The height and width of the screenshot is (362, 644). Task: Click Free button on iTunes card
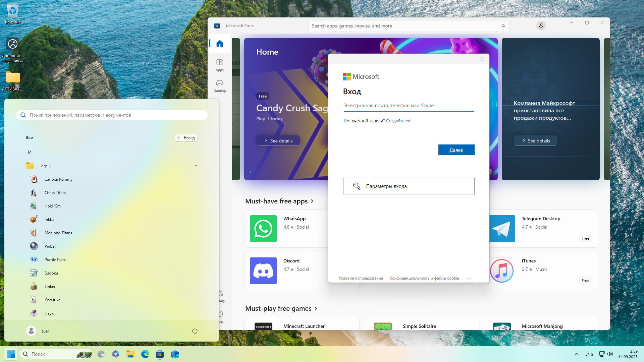[585, 281]
